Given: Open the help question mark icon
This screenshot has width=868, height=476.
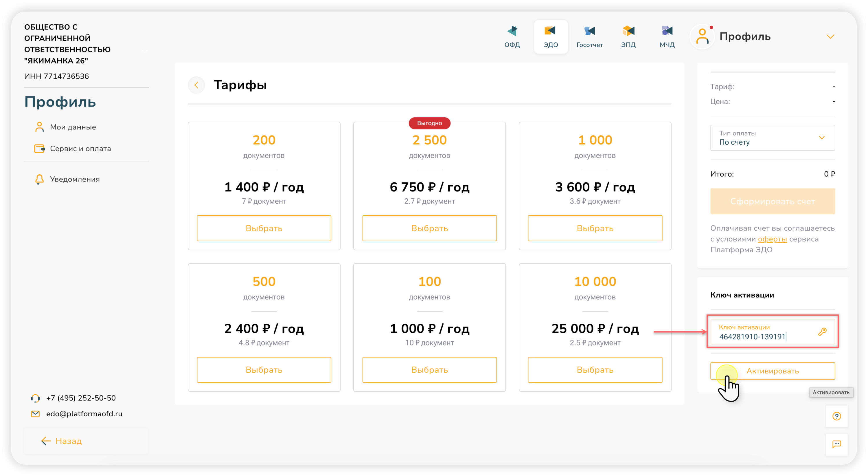Looking at the screenshot, I should pos(836,416).
